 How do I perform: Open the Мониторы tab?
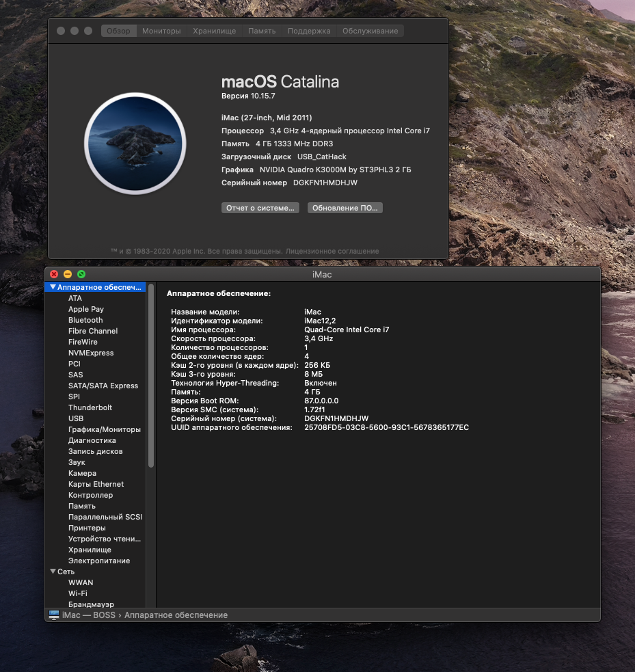(x=161, y=31)
